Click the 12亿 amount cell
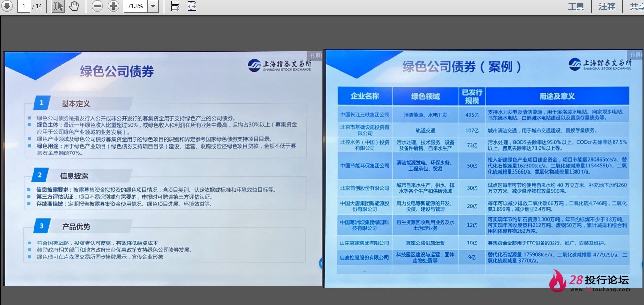The image size is (644, 305). (472, 225)
